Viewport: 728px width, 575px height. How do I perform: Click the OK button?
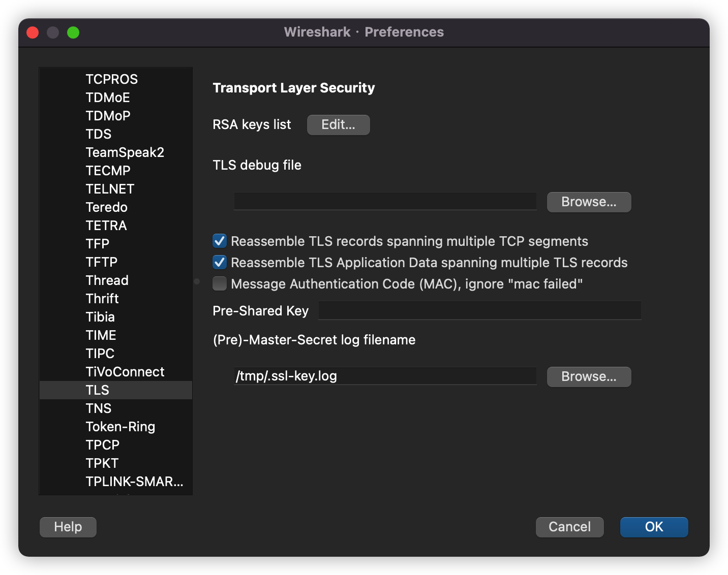click(x=654, y=527)
